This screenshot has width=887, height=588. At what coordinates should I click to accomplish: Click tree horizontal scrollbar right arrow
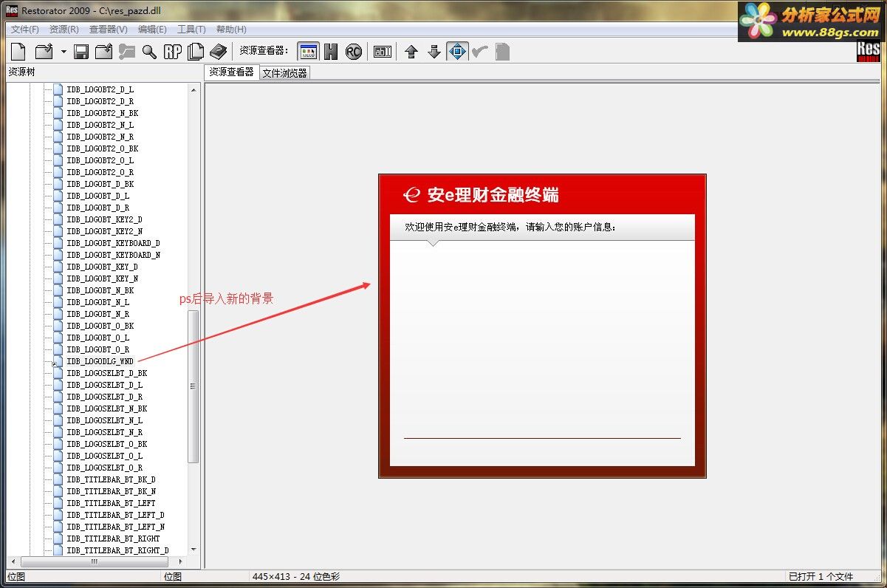(x=182, y=562)
